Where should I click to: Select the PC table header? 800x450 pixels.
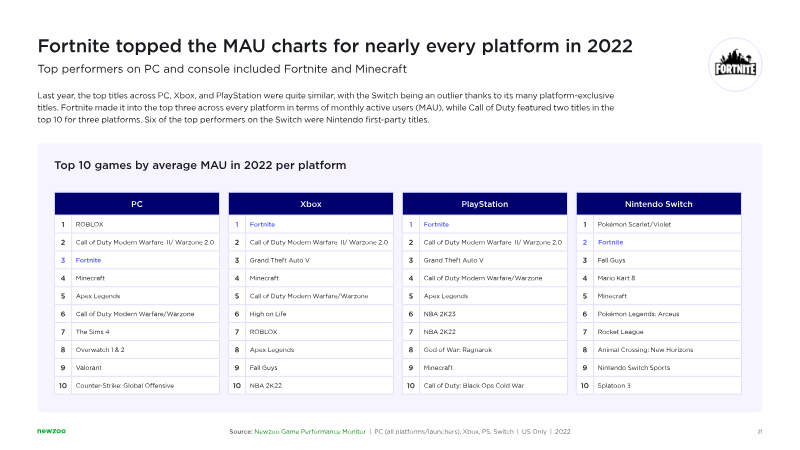click(x=137, y=204)
